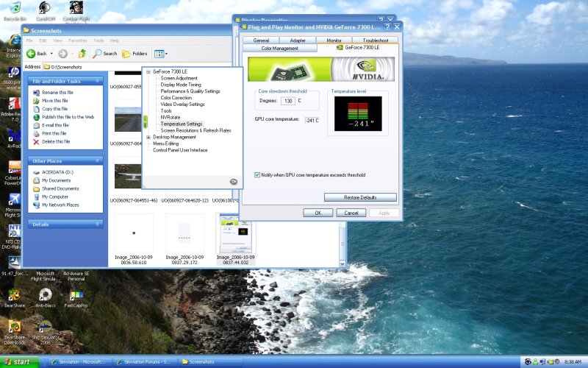Open Search in the Explorer toolbar
588x368 pixels.
tap(105, 54)
